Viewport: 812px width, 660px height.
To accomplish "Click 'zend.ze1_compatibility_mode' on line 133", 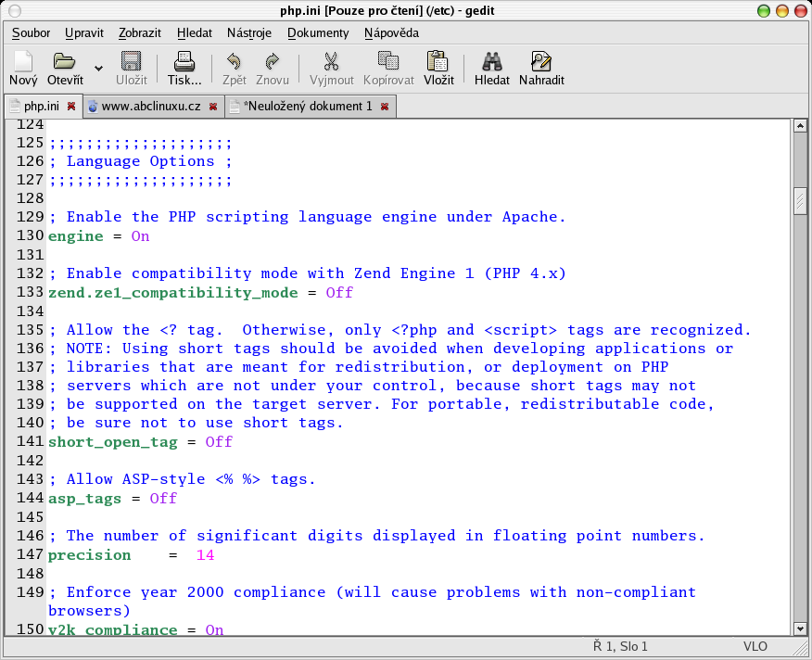I will click(173, 293).
